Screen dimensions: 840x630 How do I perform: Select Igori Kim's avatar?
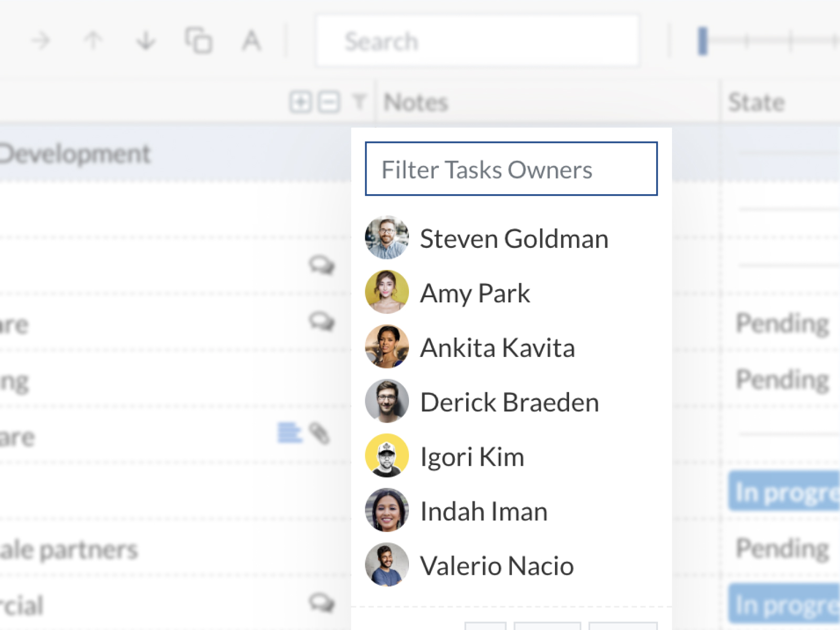(x=387, y=456)
